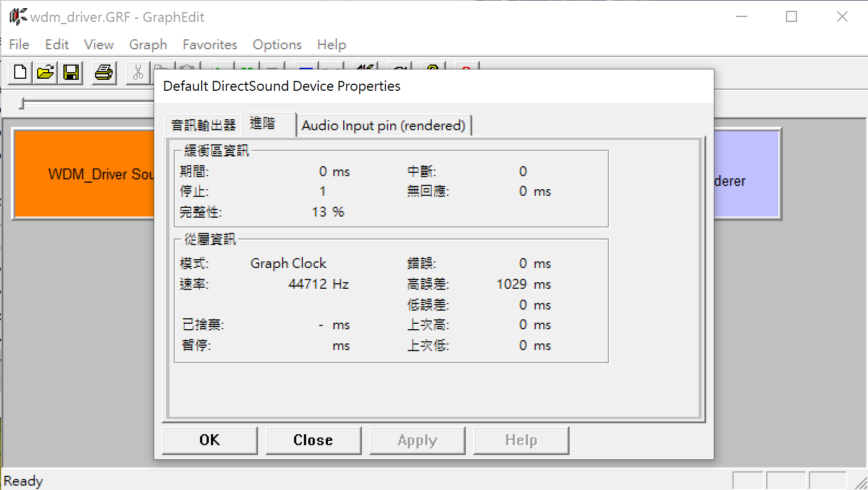
Task: Open the View menu
Action: (x=98, y=45)
